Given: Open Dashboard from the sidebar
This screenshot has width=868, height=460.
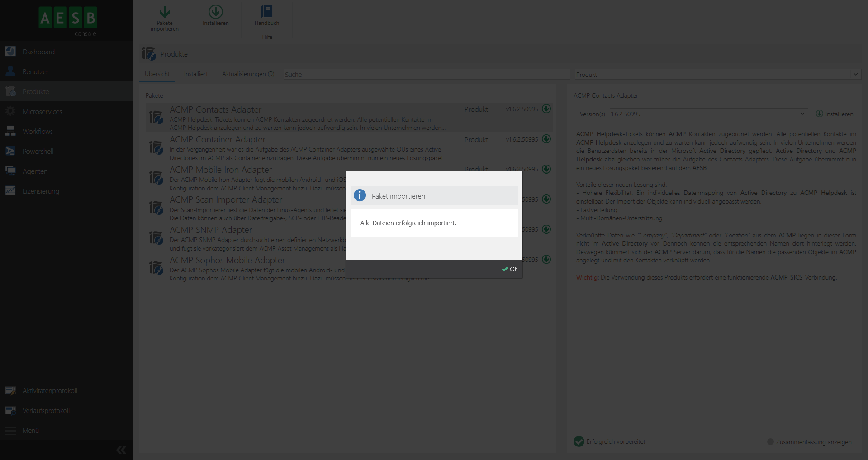Looking at the screenshot, I should point(38,52).
